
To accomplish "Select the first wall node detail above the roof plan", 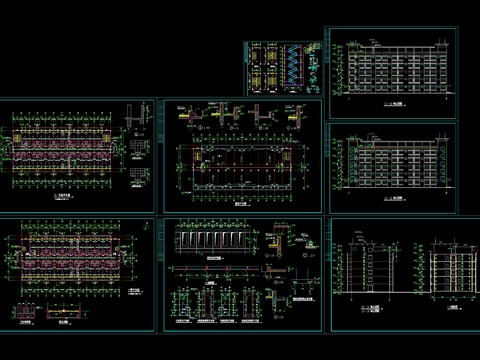I will 191,115.
